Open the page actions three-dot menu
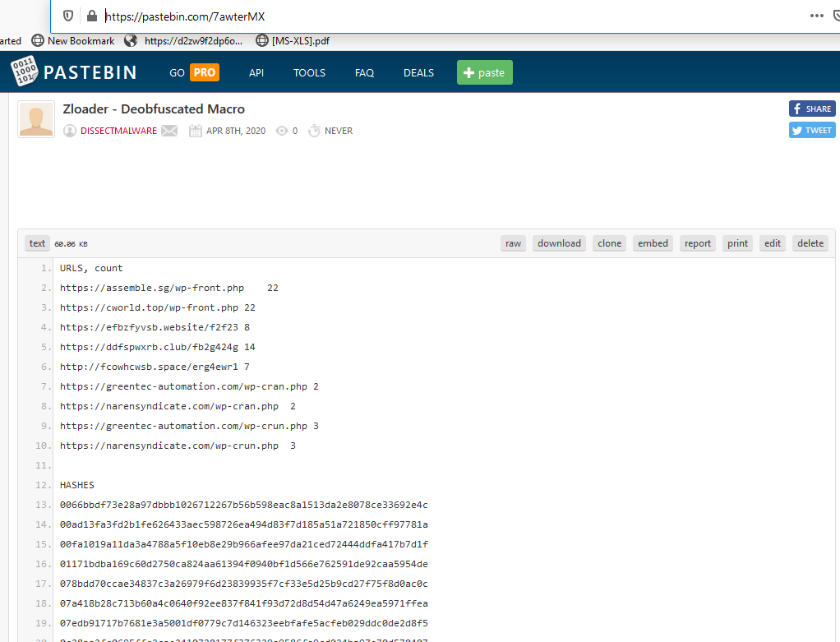 click(x=816, y=16)
